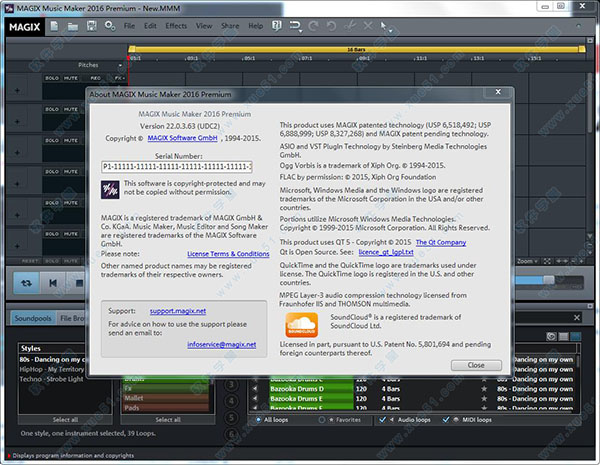Viewport: 600px width, 465px height.
Task: Uncheck the MIDI loops checkbox
Action: point(446,419)
